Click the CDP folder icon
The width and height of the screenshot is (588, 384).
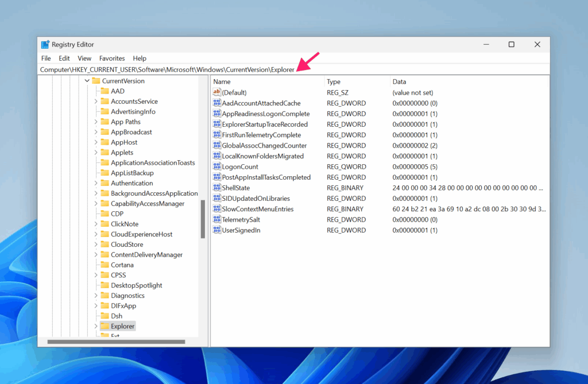tap(105, 214)
